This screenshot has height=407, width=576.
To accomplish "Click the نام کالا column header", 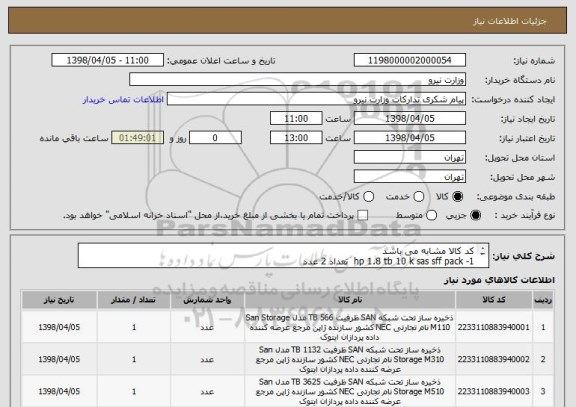I will click(x=350, y=300).
